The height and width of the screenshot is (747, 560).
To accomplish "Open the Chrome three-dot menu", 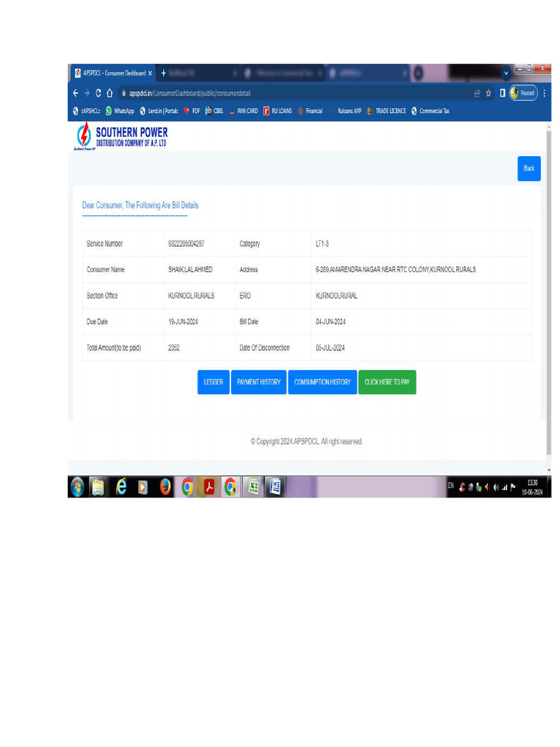I will click(544, 93).
